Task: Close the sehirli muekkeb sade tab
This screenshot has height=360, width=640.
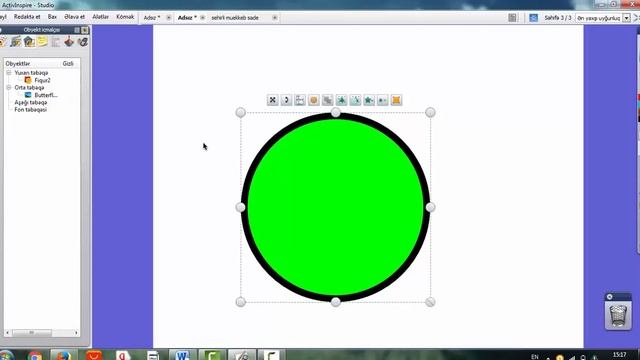Action: pyautogui.click(x=275, y=18)
